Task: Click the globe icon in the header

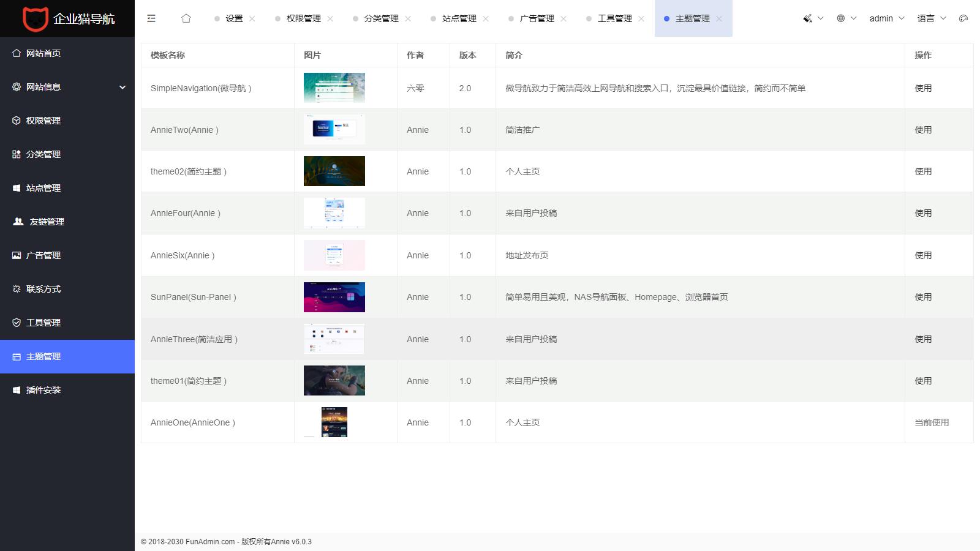Action: (841, 18)
